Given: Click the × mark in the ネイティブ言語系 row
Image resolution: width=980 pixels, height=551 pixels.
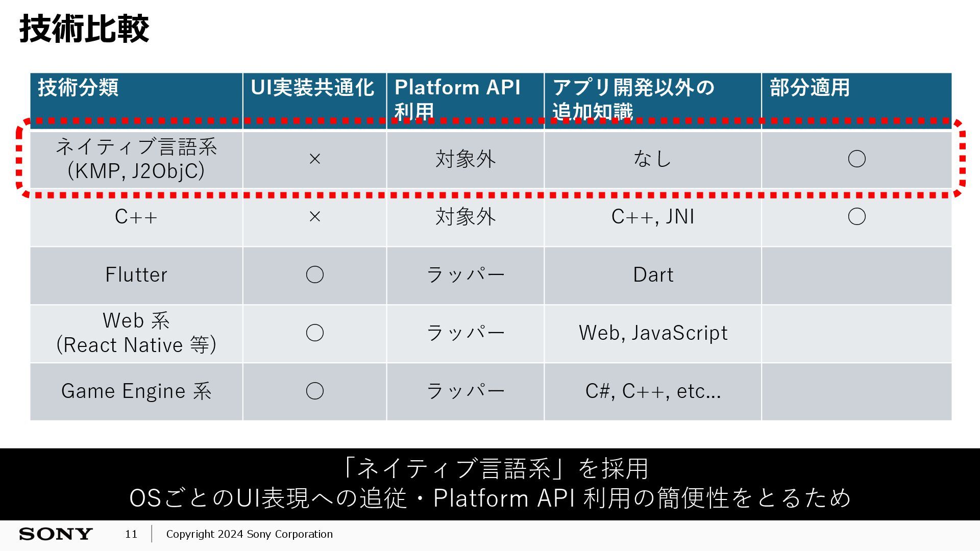Looking at the screenshot, I should click(315, 159).
